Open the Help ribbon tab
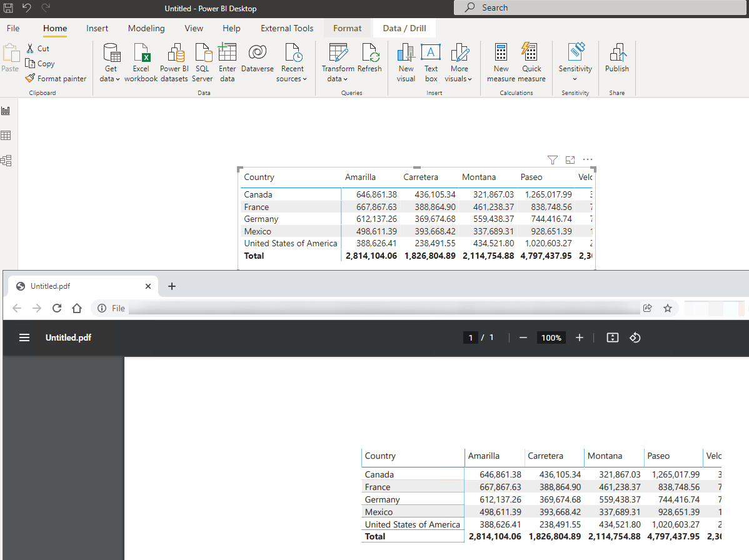This screenshot has width=749, height=560. 232,28
